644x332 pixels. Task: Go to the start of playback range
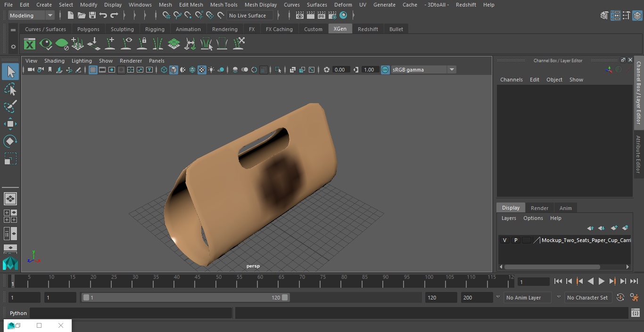pos(558,281)
